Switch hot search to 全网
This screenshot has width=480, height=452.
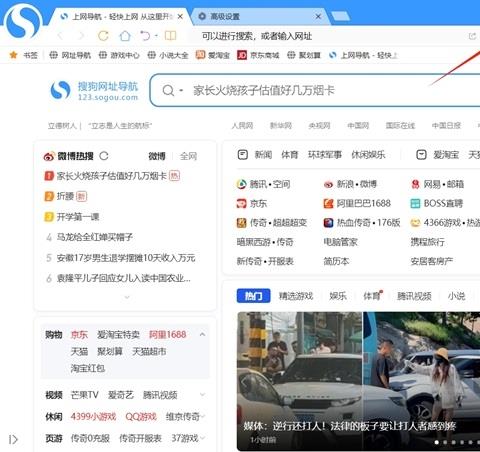click(x=188, y=156)
